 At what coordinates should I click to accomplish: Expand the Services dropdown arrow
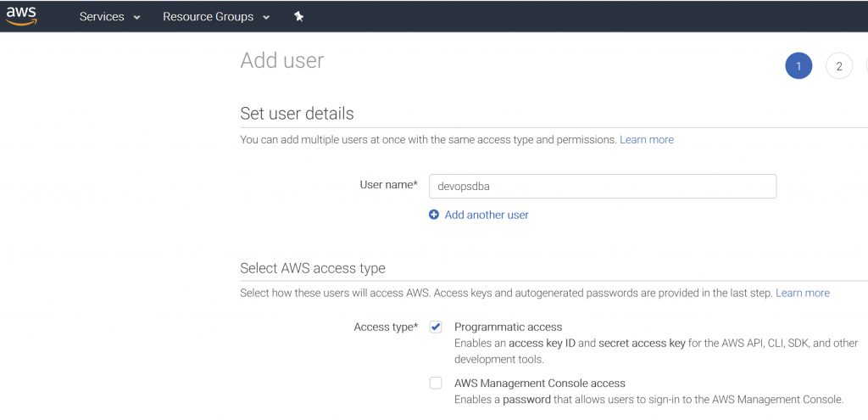coord(136,17)
